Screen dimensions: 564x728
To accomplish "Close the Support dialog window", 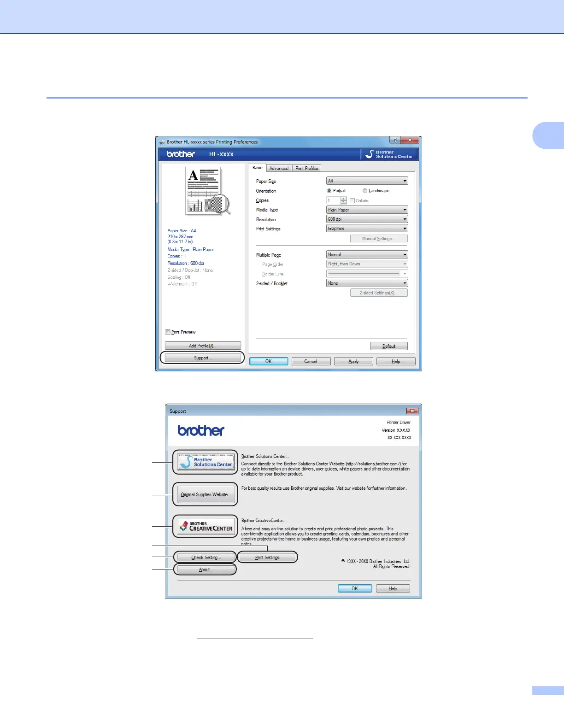I will (412, 411).
